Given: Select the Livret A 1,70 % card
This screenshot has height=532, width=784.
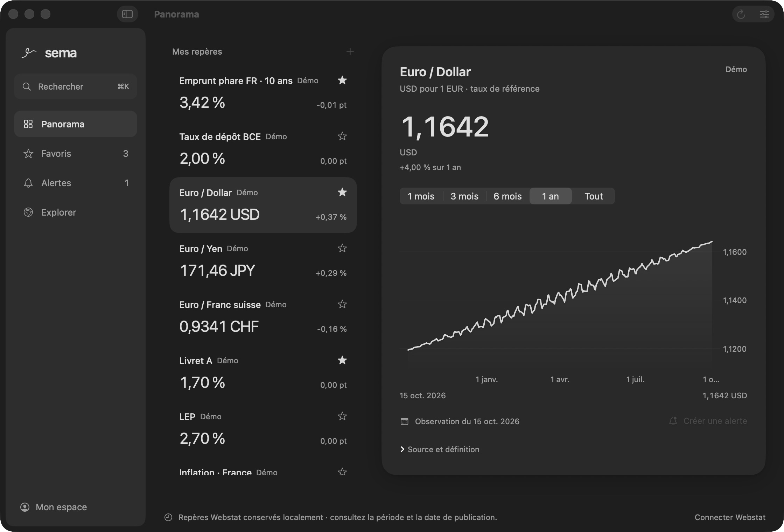Looking at the screenshot, I should click(x=263, y=373).
